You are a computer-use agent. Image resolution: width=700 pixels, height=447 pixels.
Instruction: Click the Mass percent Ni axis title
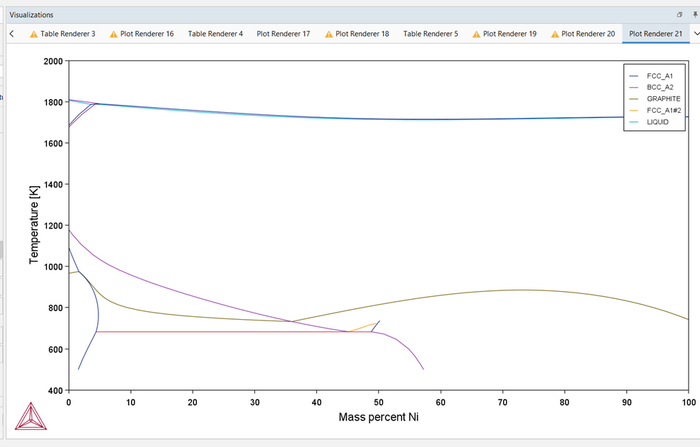379,417
